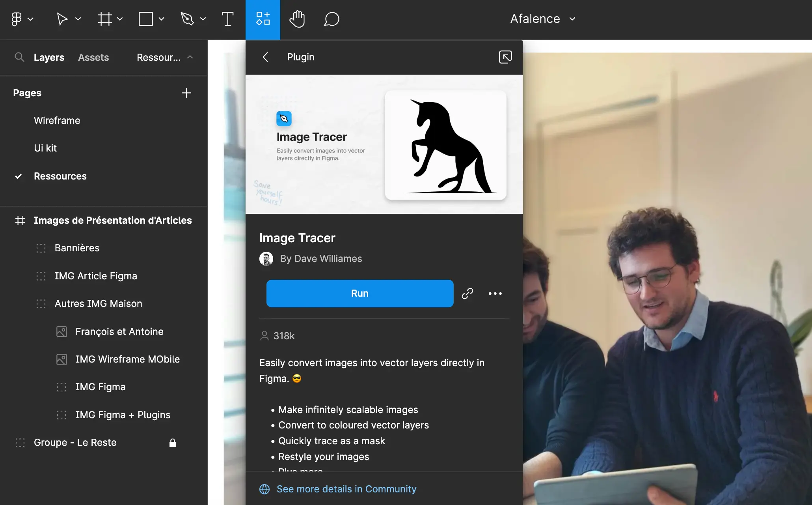Viewport: 812px width, 505px height.
Task: Copy the plugin link icon
Action: (x=467, y=294)
